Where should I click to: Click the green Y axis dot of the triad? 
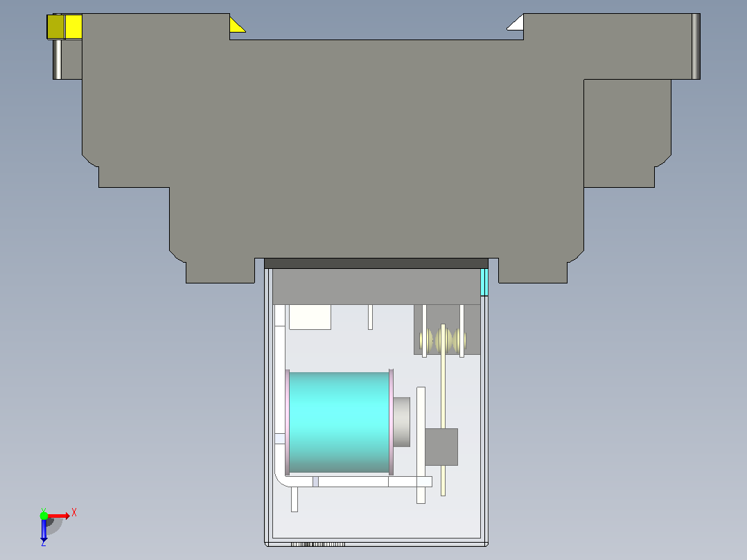(44, 516)
